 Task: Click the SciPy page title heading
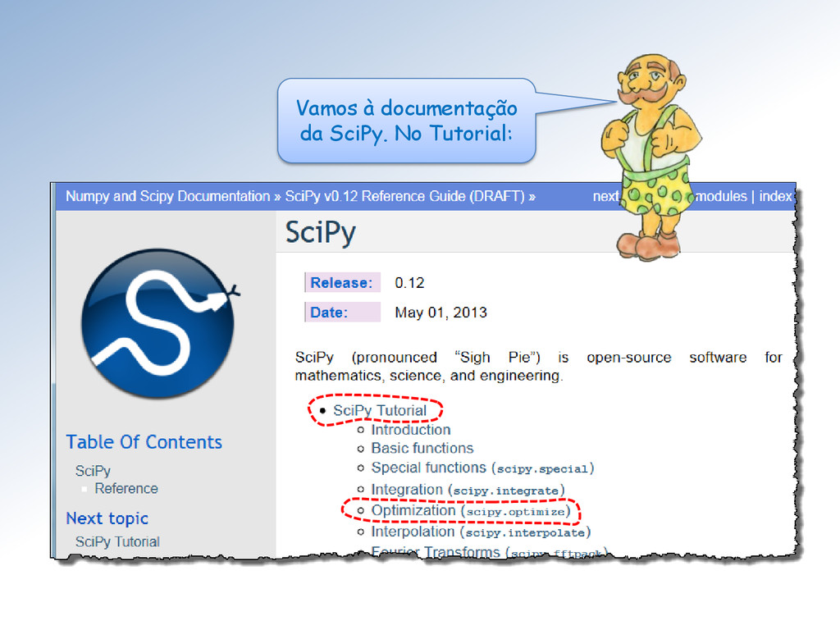click(321, 232)
